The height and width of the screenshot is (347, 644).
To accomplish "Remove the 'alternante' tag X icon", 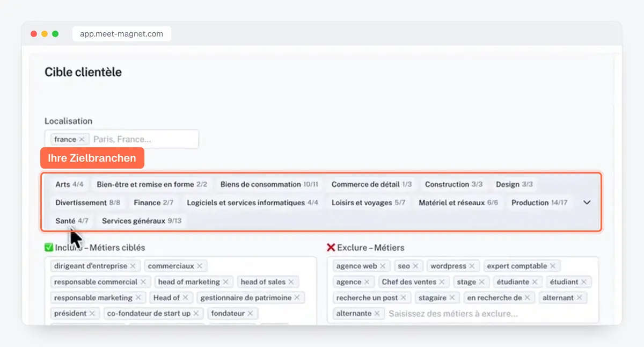I will [377, 313].
